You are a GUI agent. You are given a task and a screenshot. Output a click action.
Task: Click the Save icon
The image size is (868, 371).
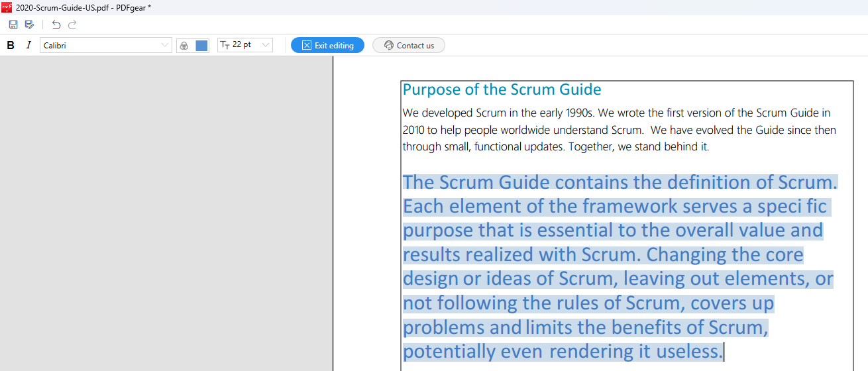[x=13, y=25]
